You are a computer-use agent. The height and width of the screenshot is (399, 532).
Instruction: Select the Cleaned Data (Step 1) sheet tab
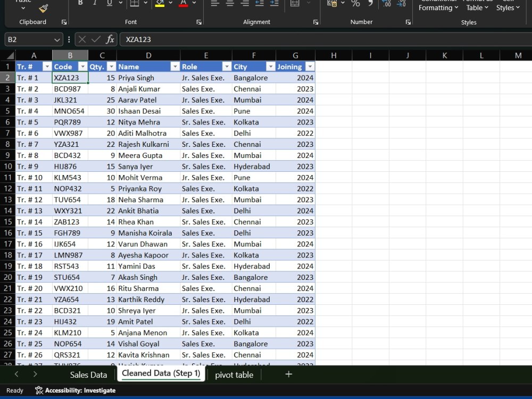point(161,373)
